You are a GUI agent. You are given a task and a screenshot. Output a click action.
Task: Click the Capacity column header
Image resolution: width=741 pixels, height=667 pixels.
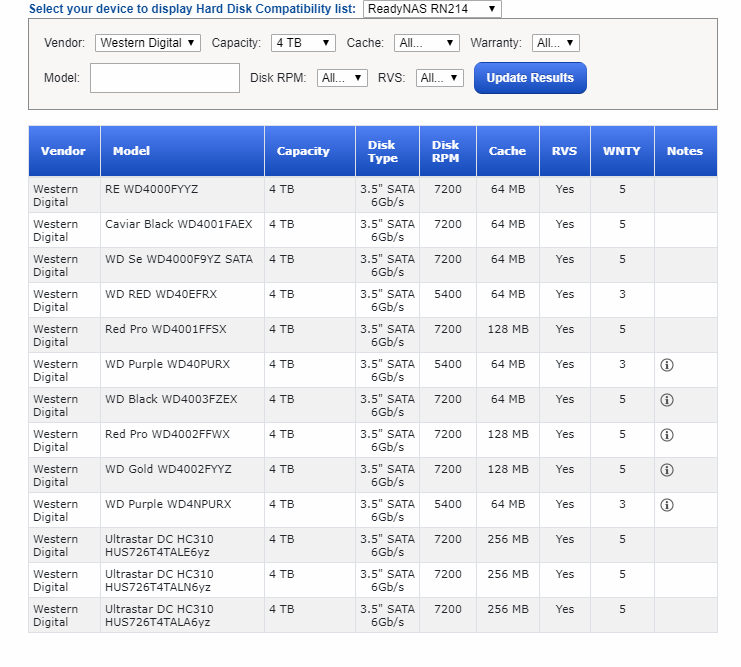(x=303, y=151)
